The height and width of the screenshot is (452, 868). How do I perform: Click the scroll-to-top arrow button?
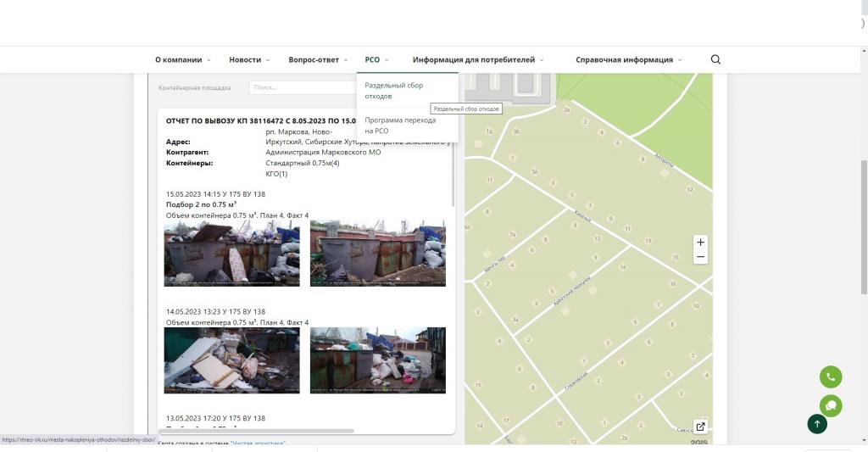coord(817,424)
